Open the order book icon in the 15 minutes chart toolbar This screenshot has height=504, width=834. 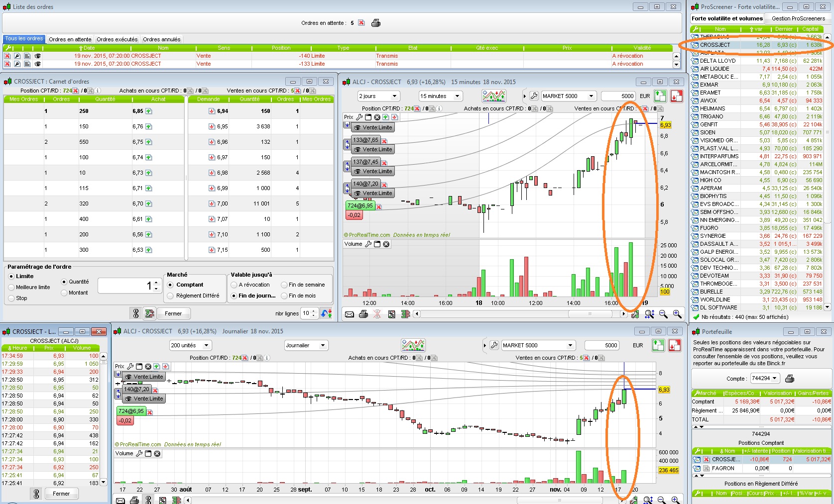click(x=405, y=314)
